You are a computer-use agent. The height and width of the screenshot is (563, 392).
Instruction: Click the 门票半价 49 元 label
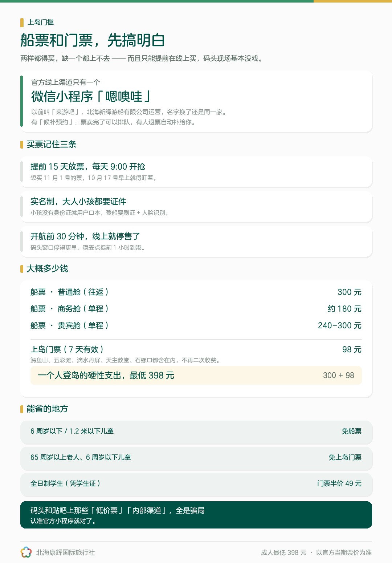(x=339, y=483)
